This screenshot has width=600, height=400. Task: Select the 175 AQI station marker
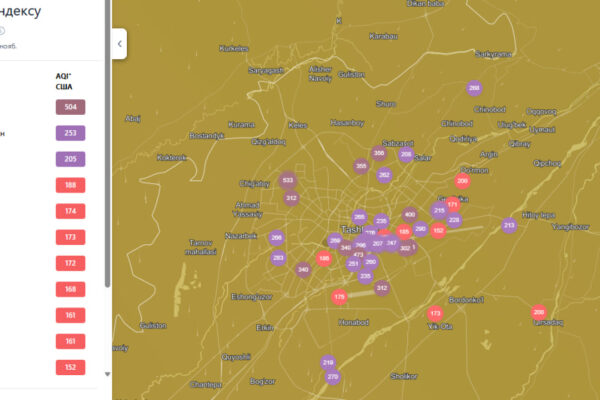point(340,297)
